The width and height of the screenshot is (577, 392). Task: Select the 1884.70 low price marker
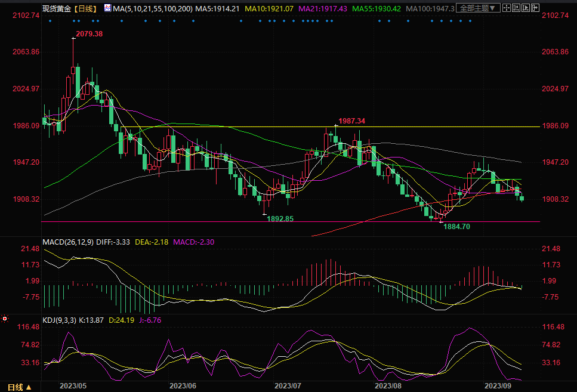(457, 227)
